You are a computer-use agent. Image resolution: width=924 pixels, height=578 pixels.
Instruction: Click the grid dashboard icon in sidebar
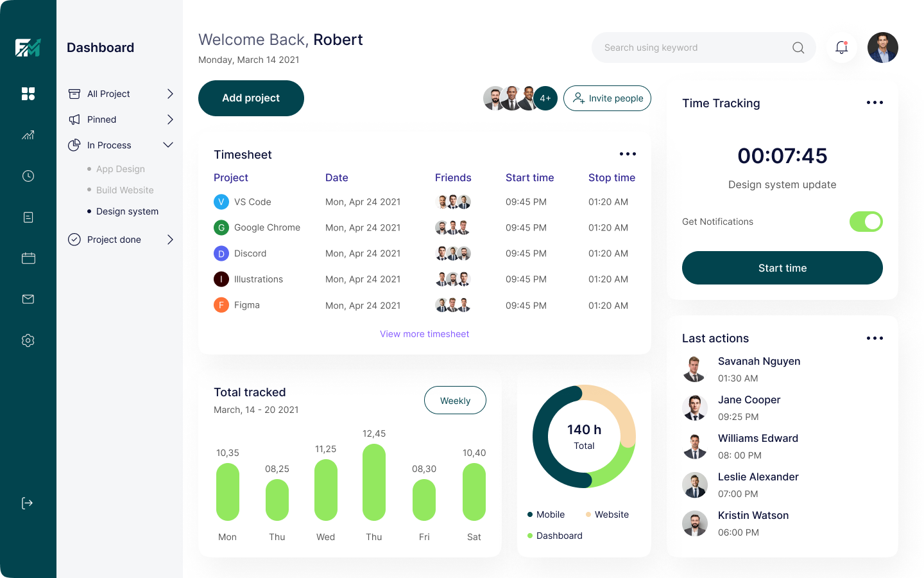click(x=28, y=94)
